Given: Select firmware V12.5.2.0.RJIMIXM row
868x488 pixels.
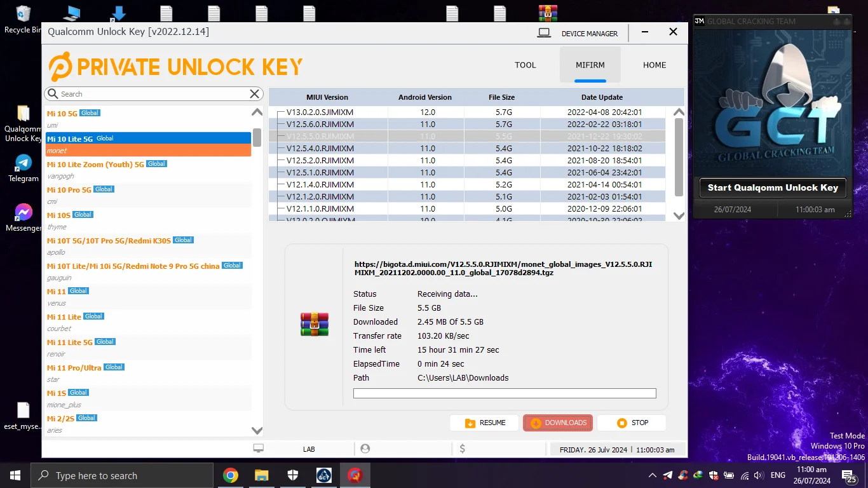Looking at the screenshot, I should coord(467,161).
